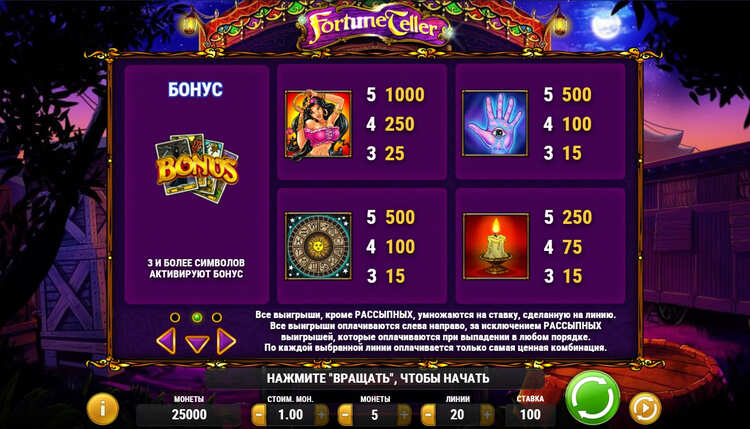Select the third paytable page dot

[x=217, y=317]
